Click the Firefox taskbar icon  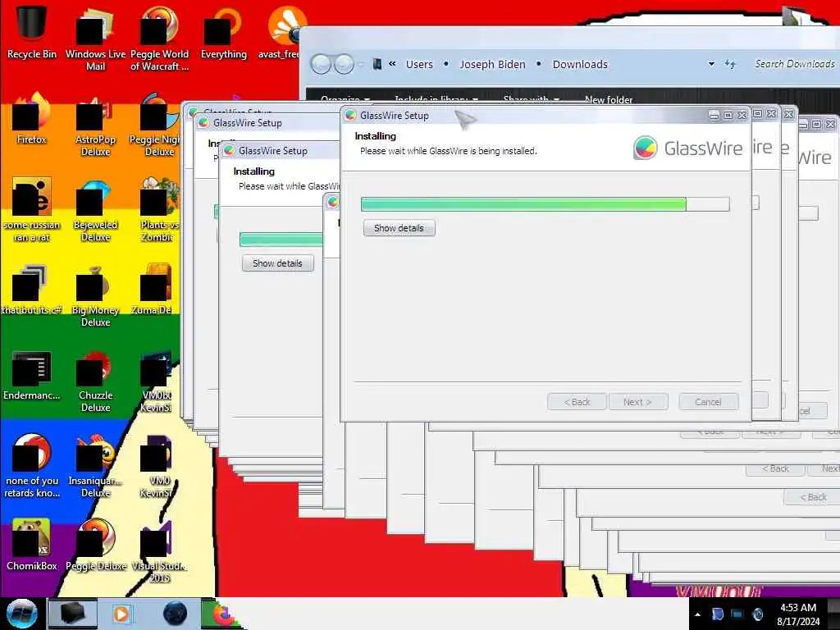pyautogui.click(x=223, y=614)
